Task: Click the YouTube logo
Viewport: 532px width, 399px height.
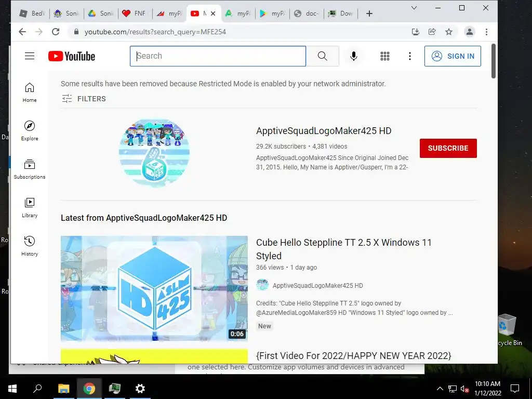Action: [x=72, y=56]
